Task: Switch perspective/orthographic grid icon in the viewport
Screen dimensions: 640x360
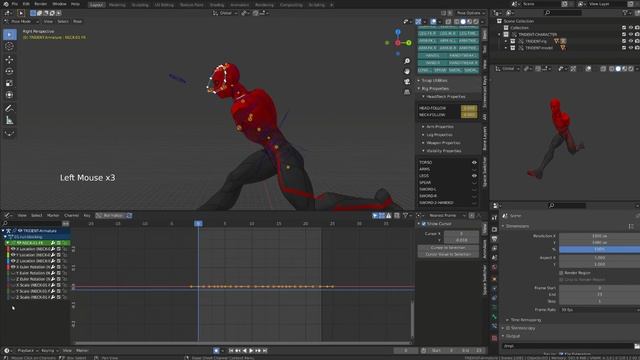Action: [407, 92]
